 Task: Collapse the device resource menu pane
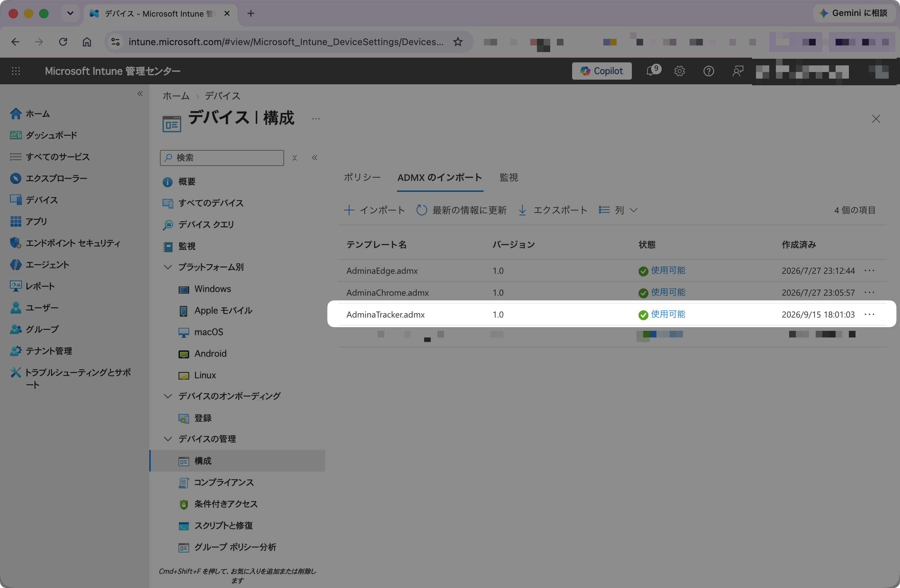(x=315, y=158)
